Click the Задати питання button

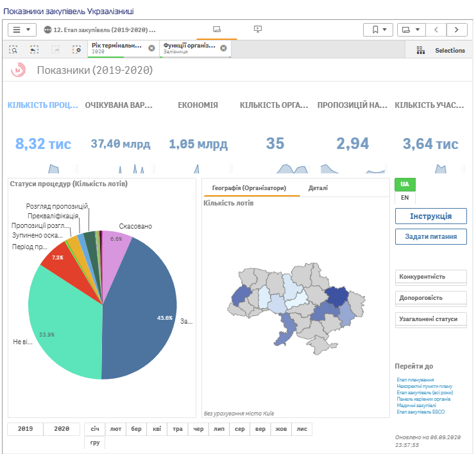(430, 237)
